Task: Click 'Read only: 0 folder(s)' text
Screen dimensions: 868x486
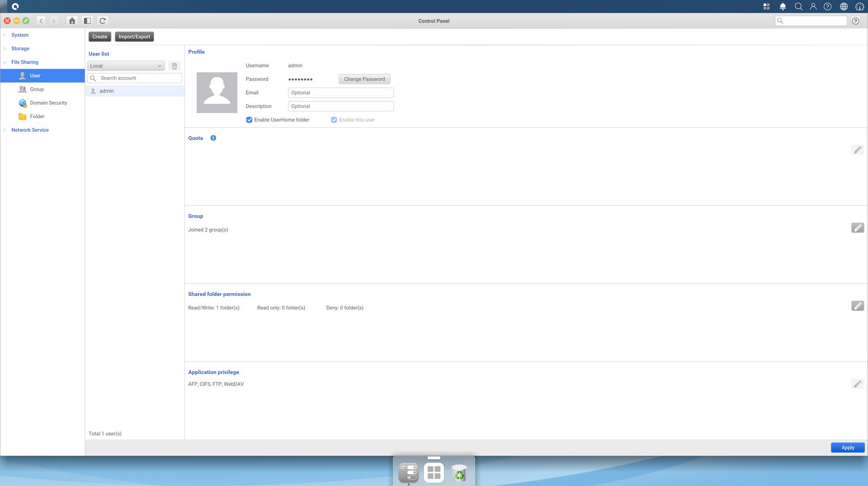Action: [281, 308]
